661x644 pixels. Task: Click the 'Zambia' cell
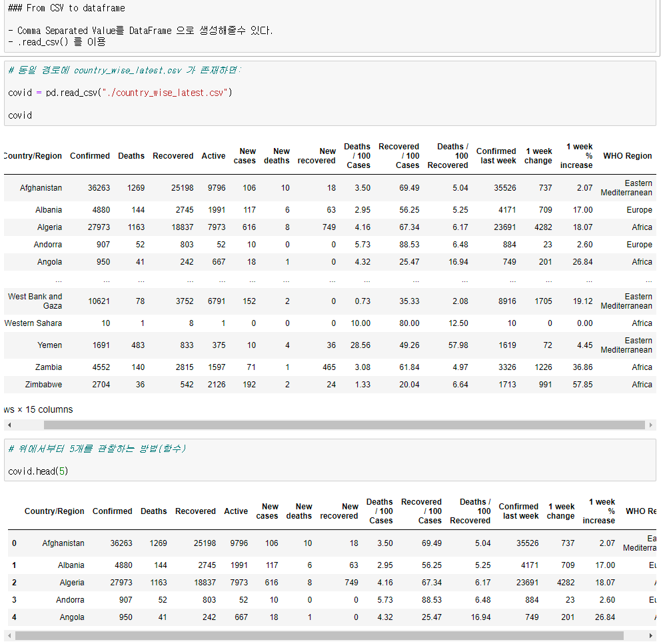tap(49, 367)
